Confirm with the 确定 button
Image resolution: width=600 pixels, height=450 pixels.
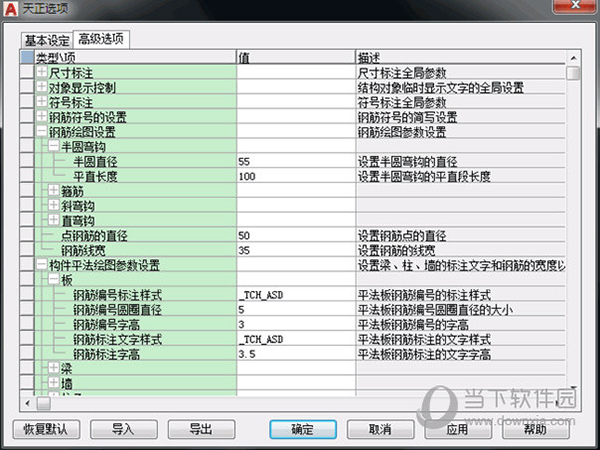point(303,429)
